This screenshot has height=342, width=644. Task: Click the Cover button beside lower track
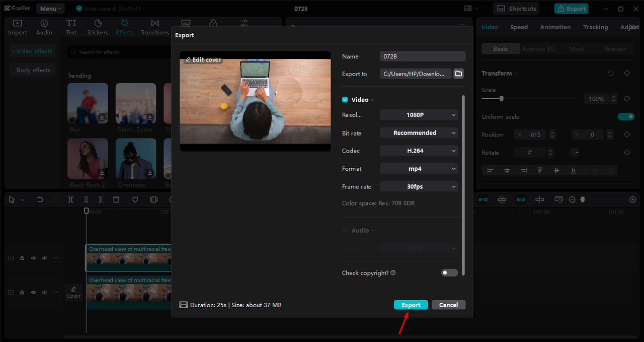[x=73, y=292]
